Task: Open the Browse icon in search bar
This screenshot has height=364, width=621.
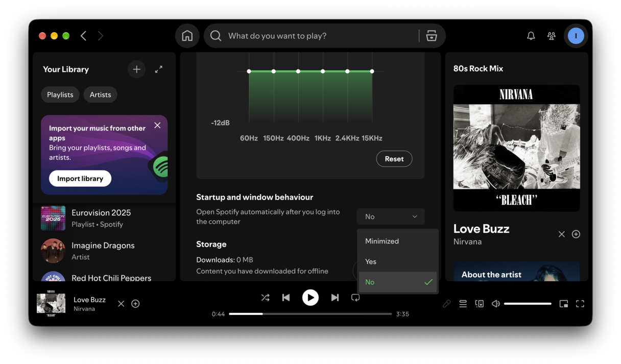Action: [x=432, y=36]
